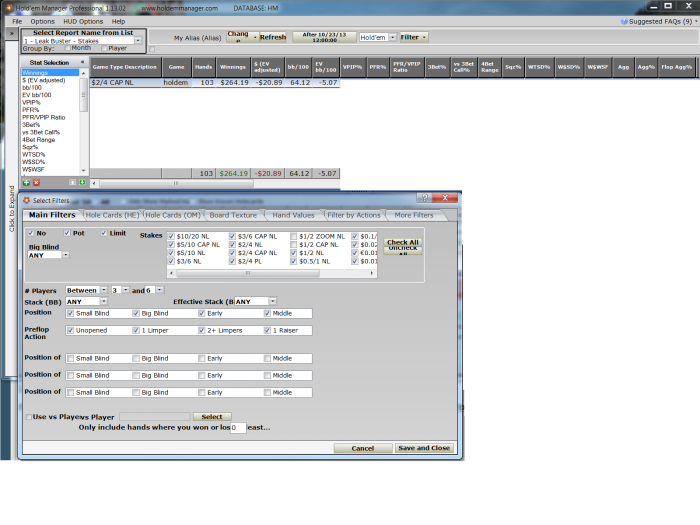Click green plus add stat icon
Viewport: 700px width, 525px height.
coord(26,183)
